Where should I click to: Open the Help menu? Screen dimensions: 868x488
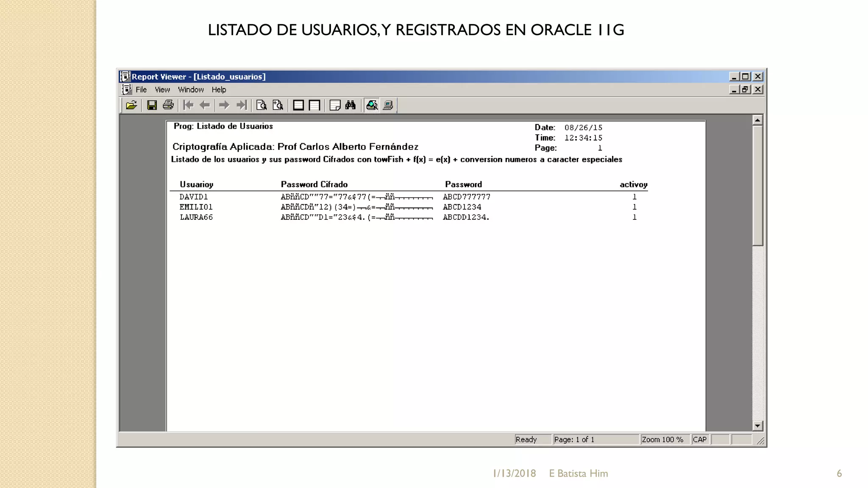pos(219,90)
